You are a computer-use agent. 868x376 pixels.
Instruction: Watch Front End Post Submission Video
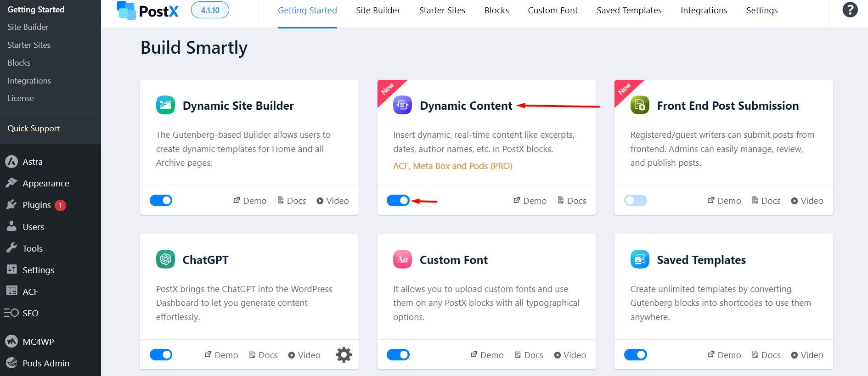coord(807,201)
